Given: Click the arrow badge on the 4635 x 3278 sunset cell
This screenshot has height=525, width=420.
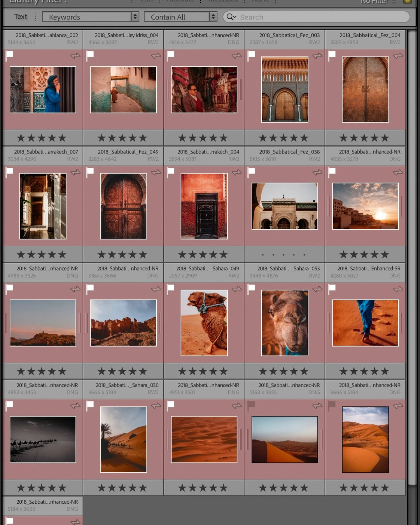Looking at the screenshot, I should (x=398, y=172).
